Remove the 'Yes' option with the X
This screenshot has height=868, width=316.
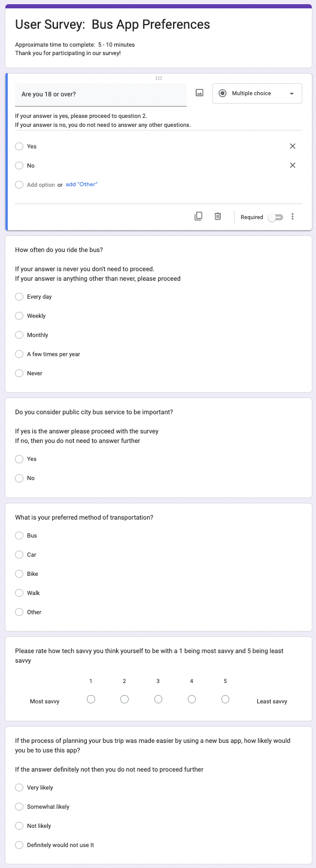[293, 146]
